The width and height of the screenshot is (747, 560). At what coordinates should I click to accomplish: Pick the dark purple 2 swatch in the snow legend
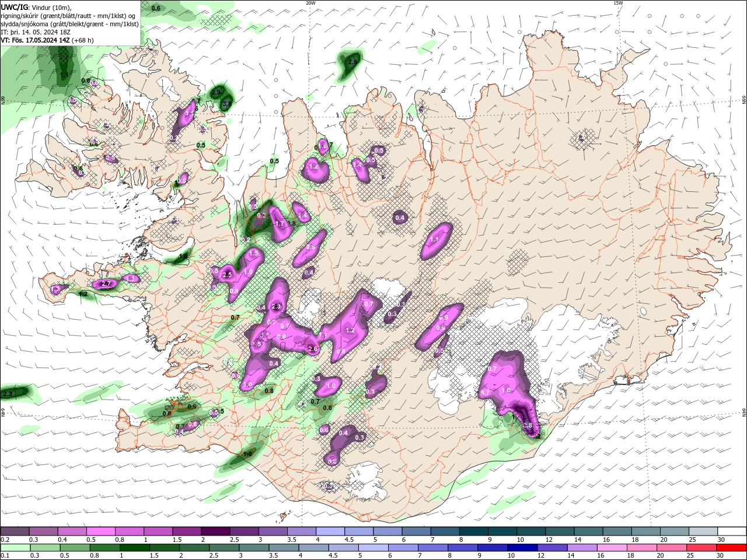coord(215,531)
